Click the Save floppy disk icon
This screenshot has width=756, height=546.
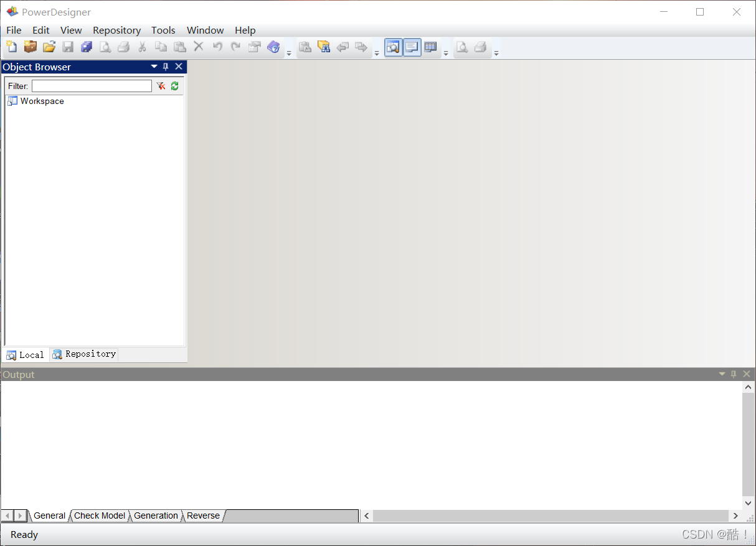tap(68, 47)
